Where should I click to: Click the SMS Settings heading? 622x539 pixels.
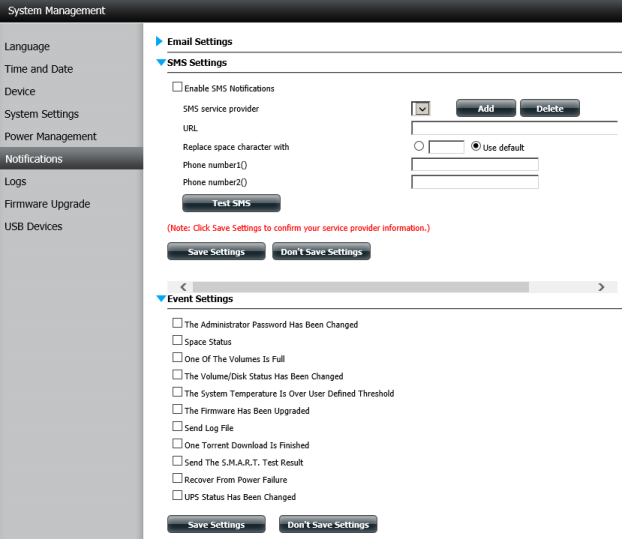coord(197,63)
